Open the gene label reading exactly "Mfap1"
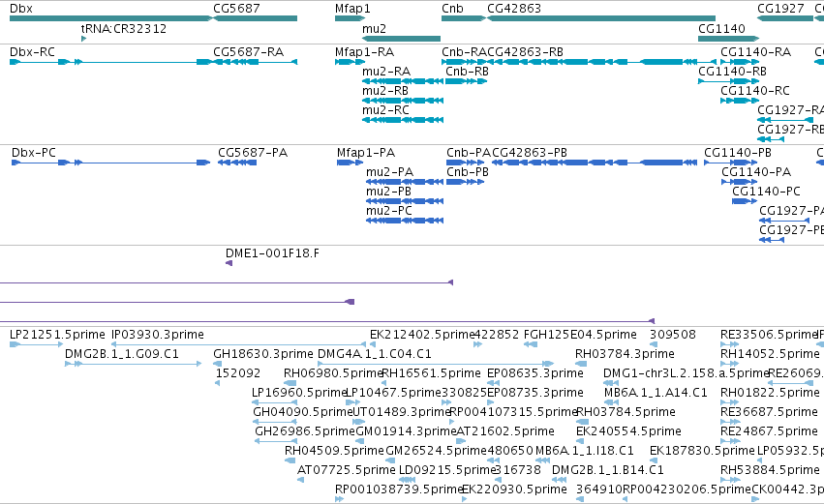824x504 pixels. click(x=352, y=9)
